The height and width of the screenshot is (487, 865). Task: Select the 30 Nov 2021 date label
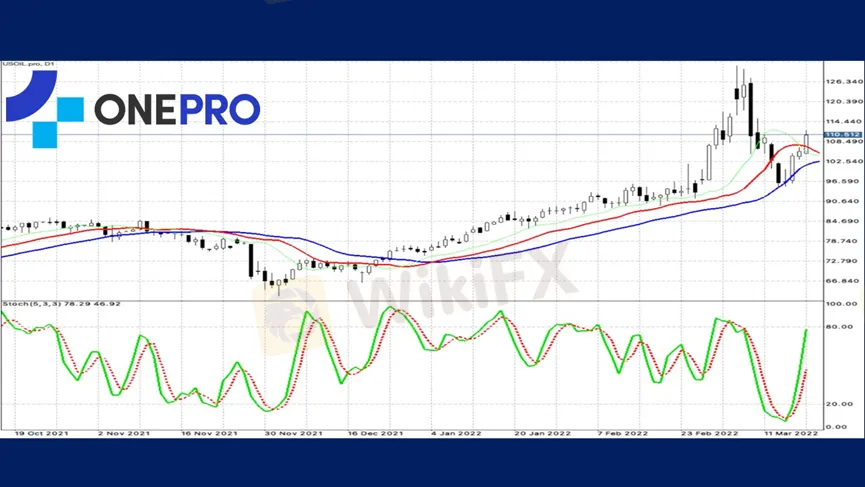[x=295, y=433]
